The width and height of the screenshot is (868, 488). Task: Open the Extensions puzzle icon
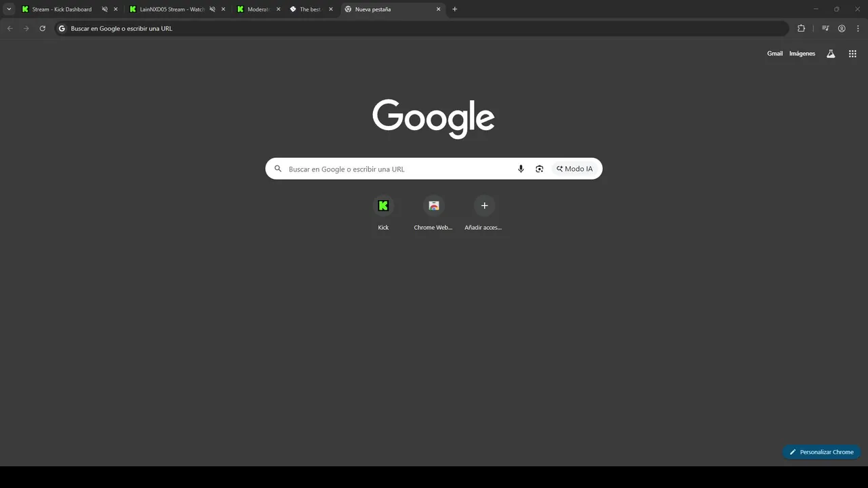tap(801, 28)
